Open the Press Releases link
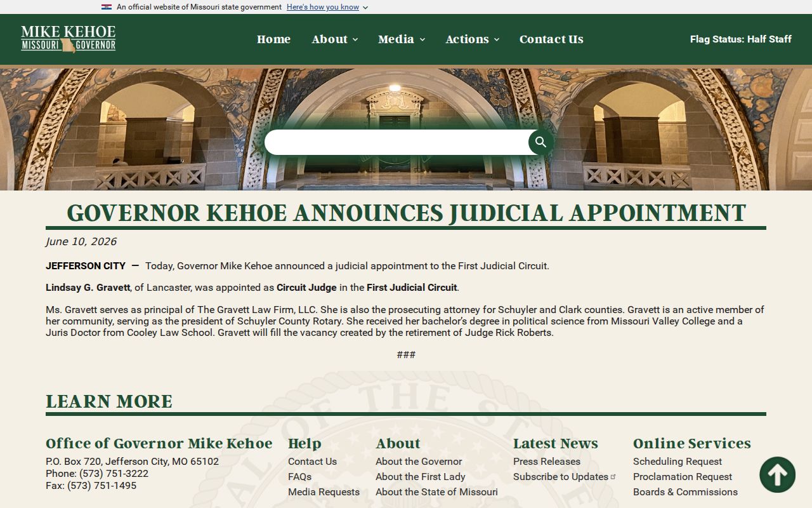The image size is (812, 508). (547, 462)
